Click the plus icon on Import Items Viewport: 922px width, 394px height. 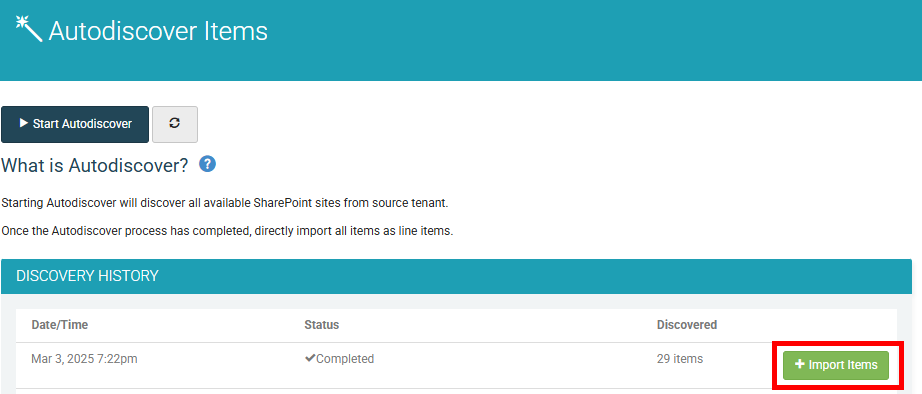799,365
